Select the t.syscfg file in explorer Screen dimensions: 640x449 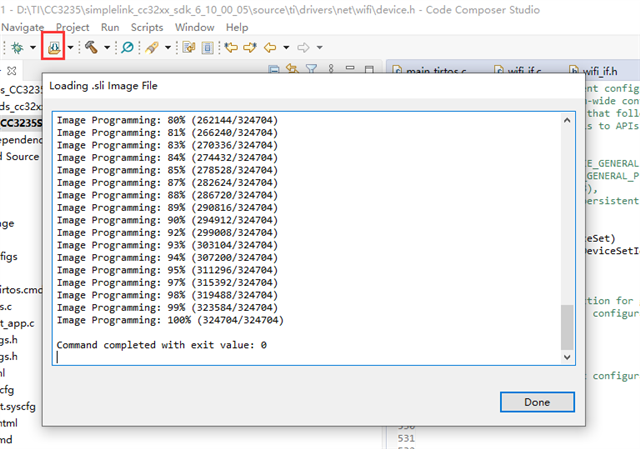(18, 407)
